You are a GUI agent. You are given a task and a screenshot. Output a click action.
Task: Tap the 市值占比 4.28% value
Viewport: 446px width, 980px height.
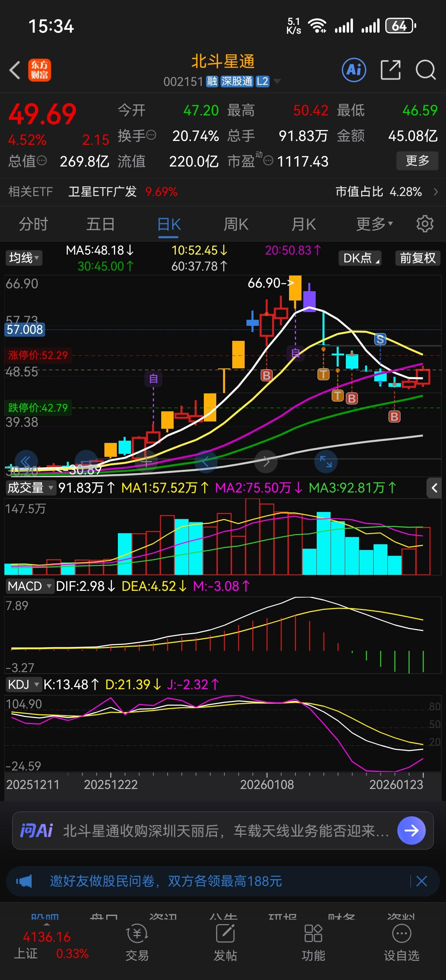(x=379, y=191)
